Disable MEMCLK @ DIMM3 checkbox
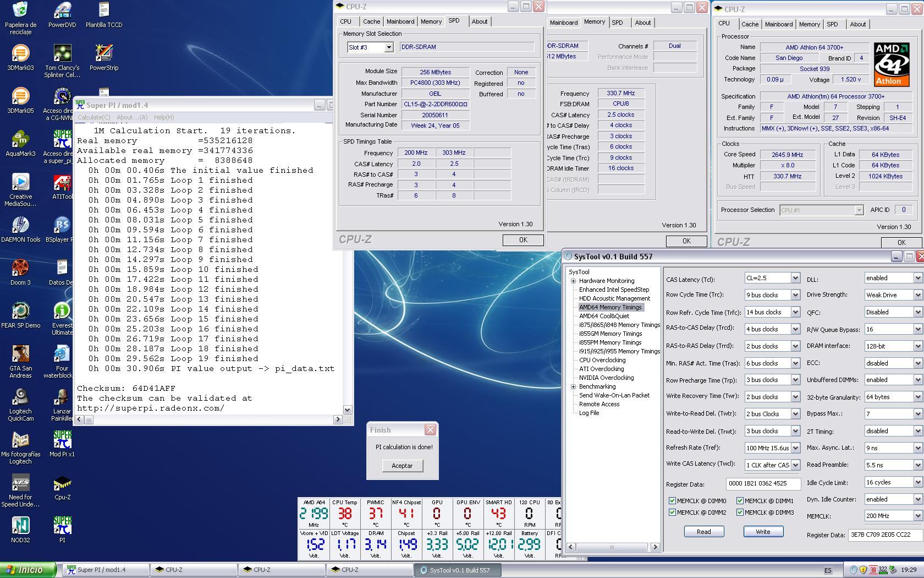This screenshot has width=924, height=578. click(x=740, y=512)
